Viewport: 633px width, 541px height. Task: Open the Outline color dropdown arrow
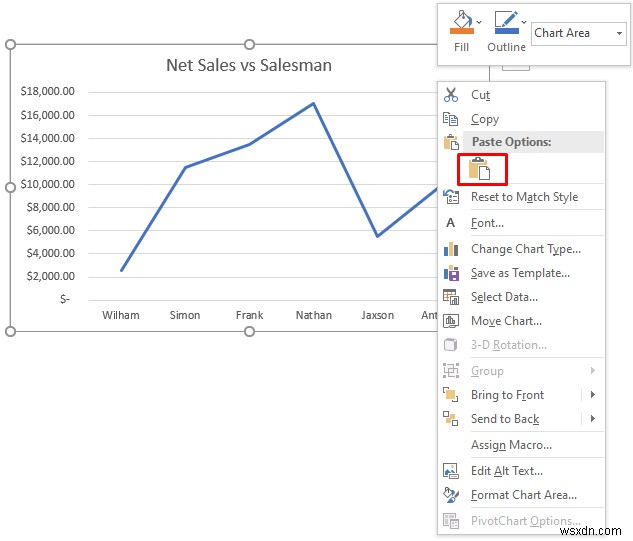tap(524, 22)
